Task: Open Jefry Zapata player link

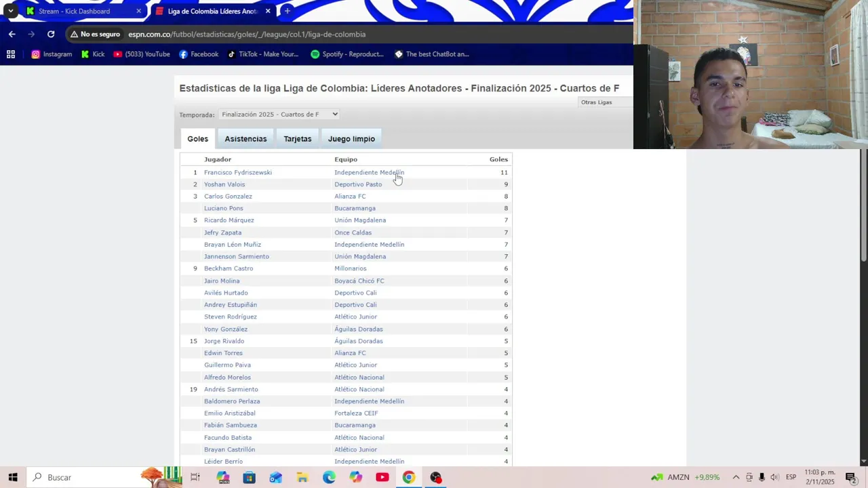Action: tap(222, 232)
